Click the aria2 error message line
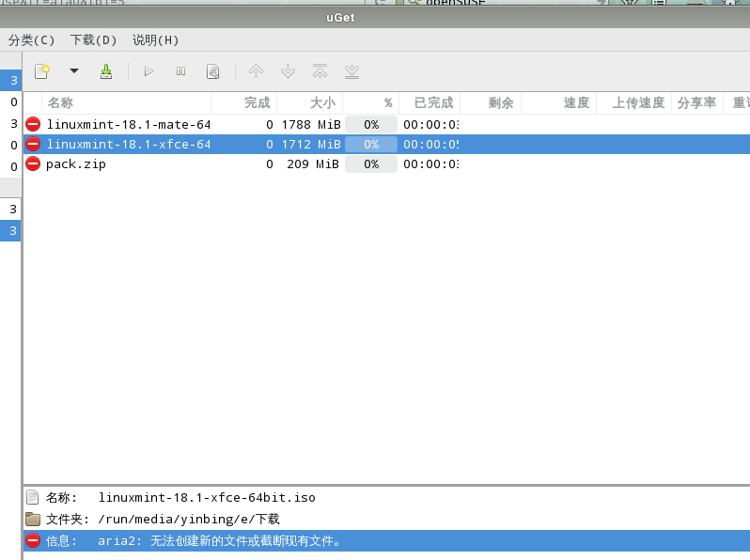Image resolution: width=750 pixels, height=560 pixels. click(x=386, y=541)
